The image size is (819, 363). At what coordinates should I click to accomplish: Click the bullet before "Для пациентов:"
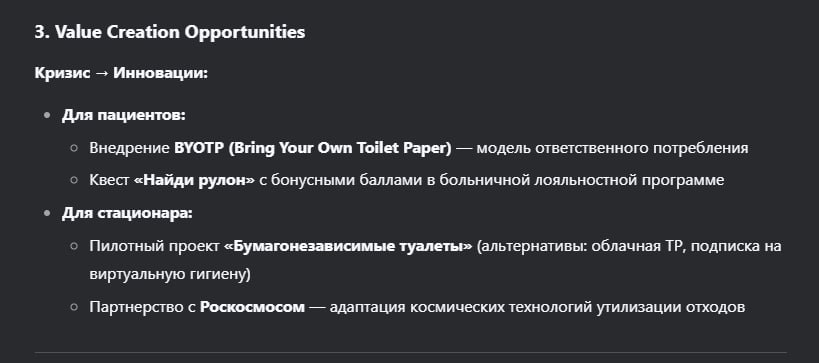coord(48,115)
